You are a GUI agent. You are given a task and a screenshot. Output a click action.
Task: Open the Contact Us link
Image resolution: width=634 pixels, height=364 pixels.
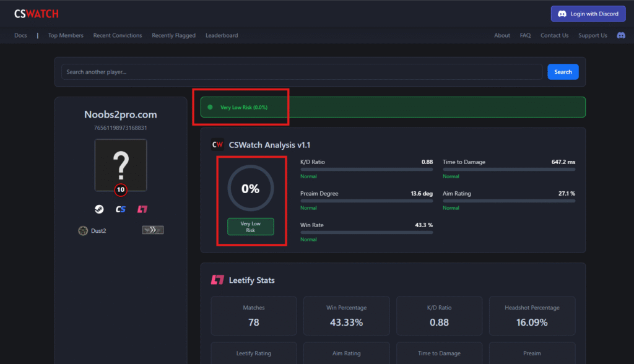pyautogui.click(x=554, y=35)
